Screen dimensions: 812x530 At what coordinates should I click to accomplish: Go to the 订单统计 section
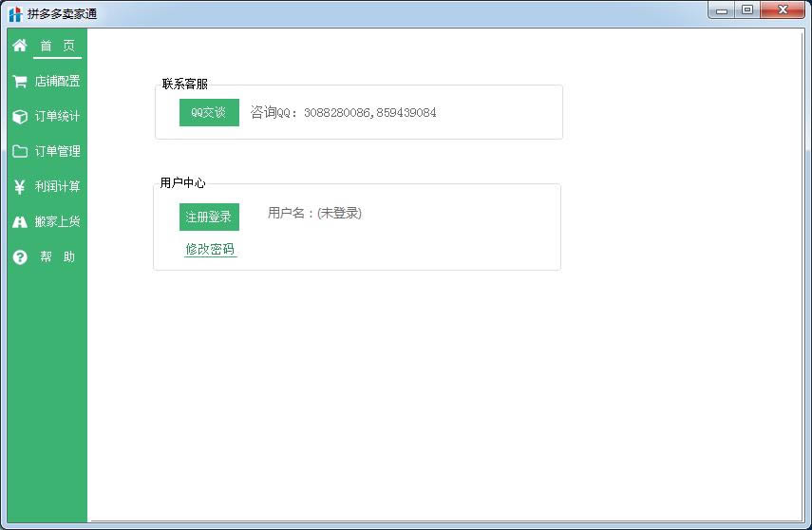click(x=58, y=117)
